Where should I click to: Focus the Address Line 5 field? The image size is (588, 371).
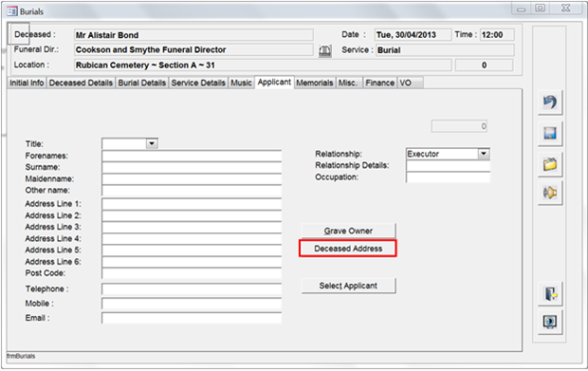point(192,250)
